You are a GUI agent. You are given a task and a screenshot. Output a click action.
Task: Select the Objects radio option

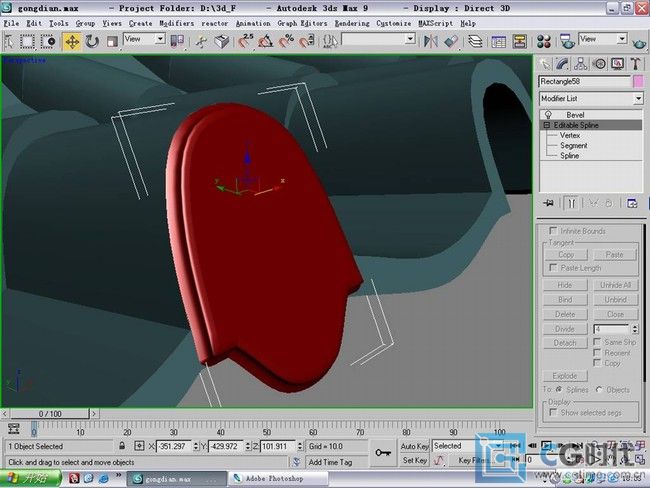599,389
